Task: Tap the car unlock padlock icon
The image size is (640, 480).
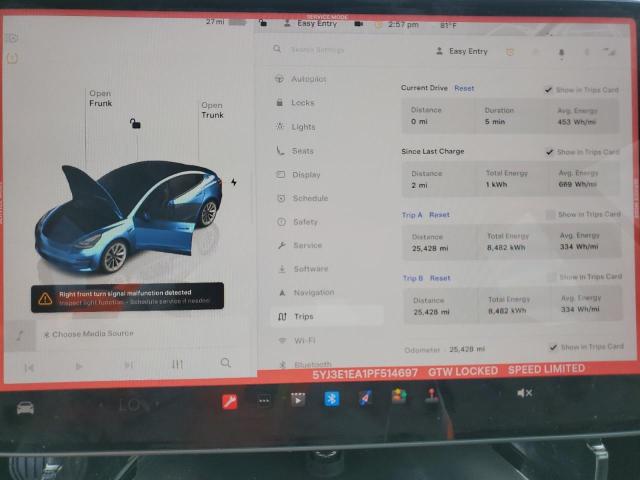Action: coord(135,123)
